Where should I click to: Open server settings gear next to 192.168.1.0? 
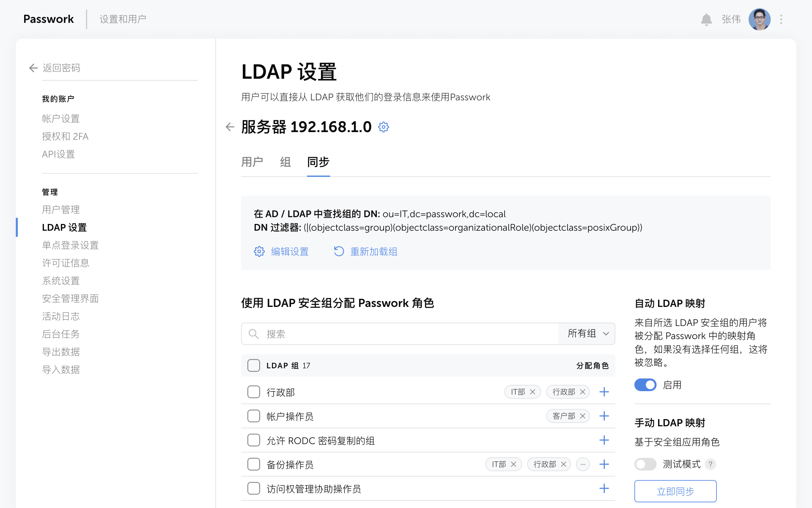point(384,127)
